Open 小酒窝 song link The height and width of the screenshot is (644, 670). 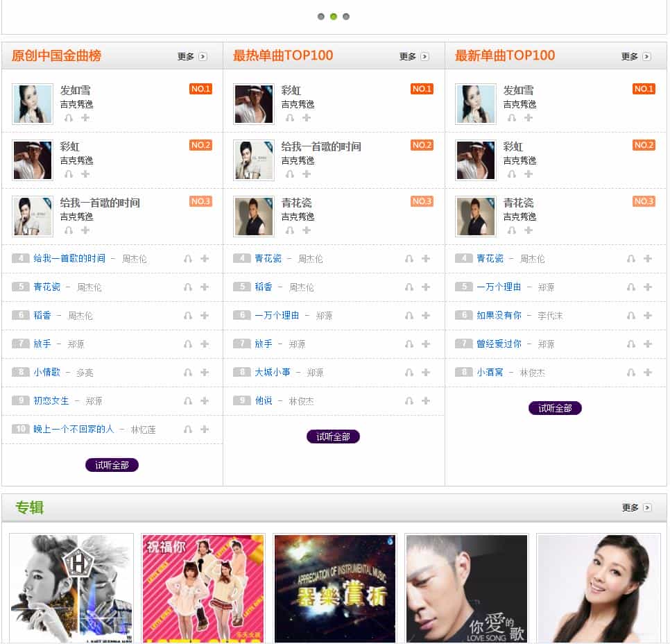490,372
